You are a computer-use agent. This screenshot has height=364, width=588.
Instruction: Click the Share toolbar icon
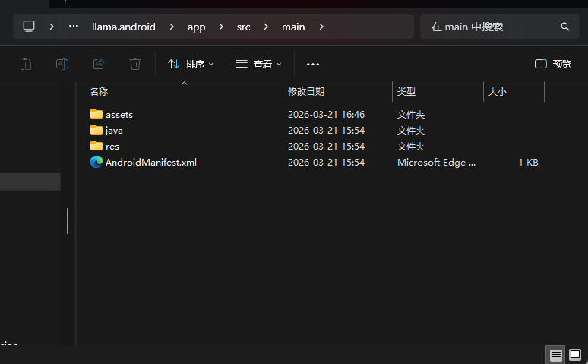click(99, 64)
